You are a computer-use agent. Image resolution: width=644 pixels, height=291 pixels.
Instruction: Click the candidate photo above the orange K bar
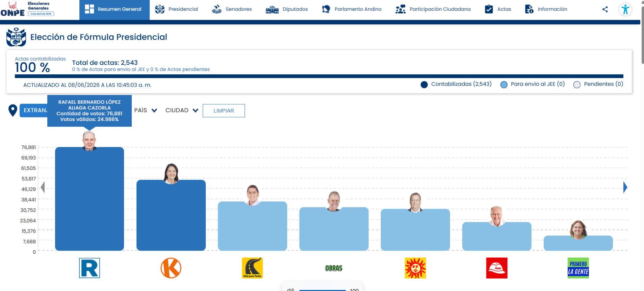click(x=171, y=173)
